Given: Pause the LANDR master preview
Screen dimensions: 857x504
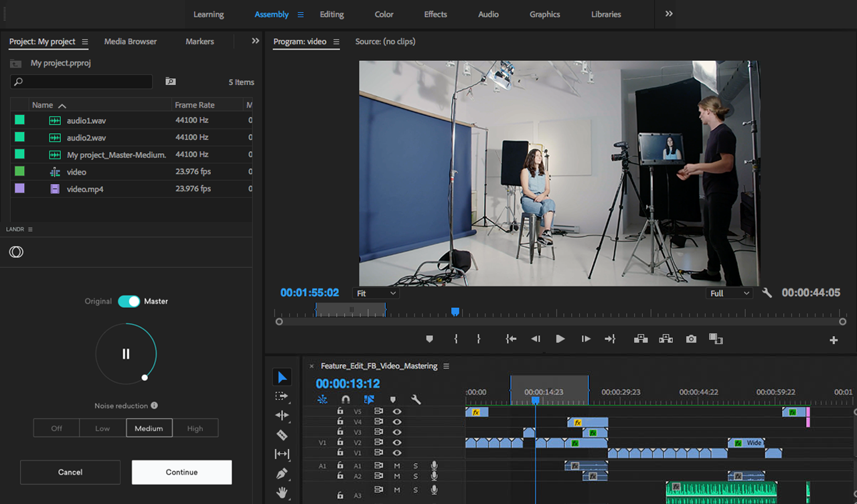Looking at the screenshot, I should (x=126, y=354).
